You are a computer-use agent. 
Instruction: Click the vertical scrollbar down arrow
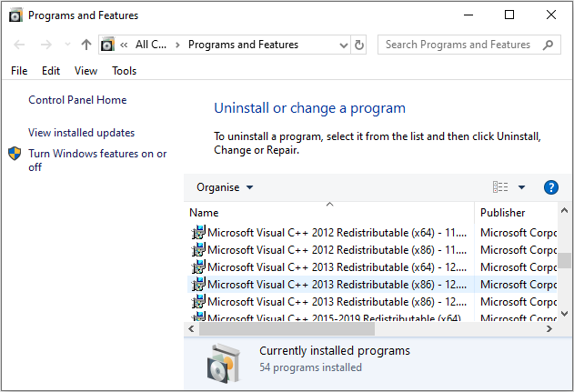564,314
